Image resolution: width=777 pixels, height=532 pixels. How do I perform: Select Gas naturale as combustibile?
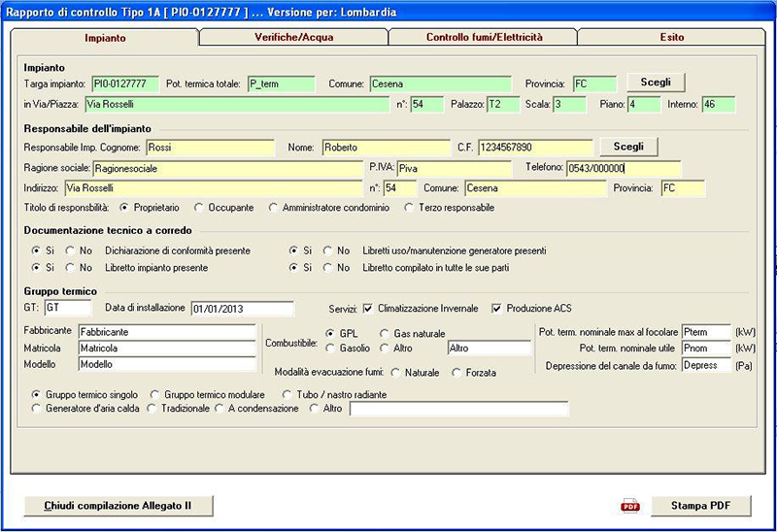point(383,333)
